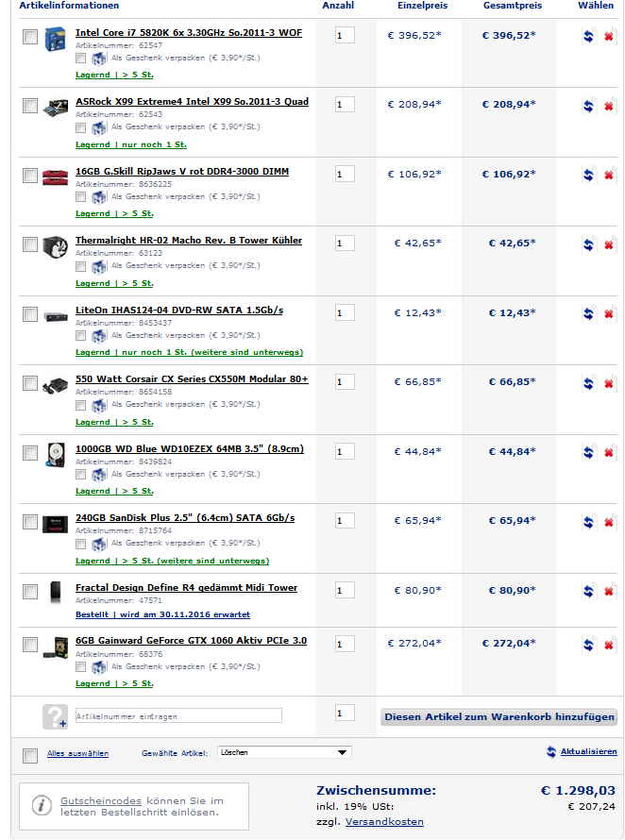The width and height of the screenshot is (625, 840).
Task: Click the Thermalright cooler thumbnail
Action: (x=55, y=247)
